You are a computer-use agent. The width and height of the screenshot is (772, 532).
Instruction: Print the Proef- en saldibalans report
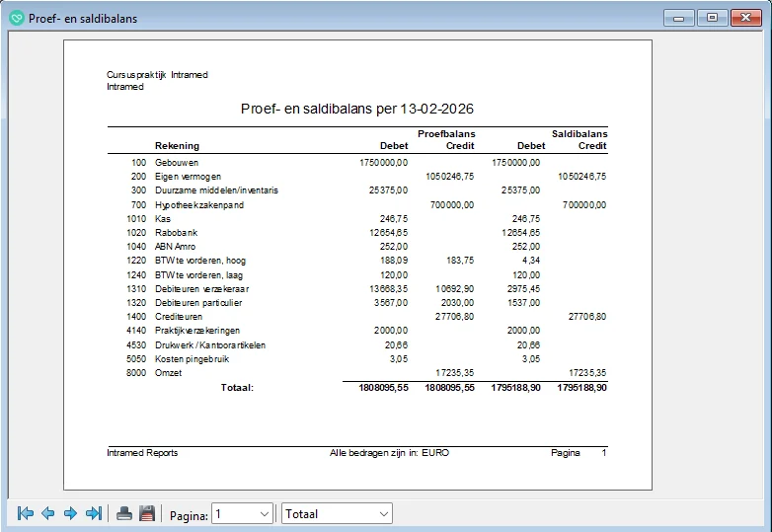[x=124, y=513]
